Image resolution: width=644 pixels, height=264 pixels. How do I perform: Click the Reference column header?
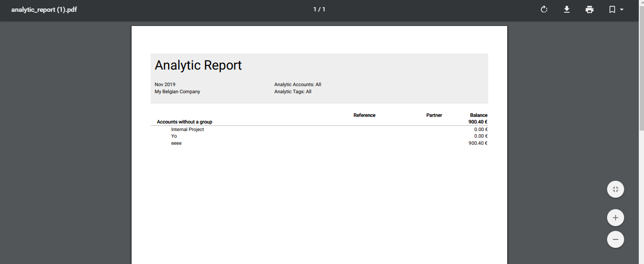pyautogui.click(x=365, y=115)
